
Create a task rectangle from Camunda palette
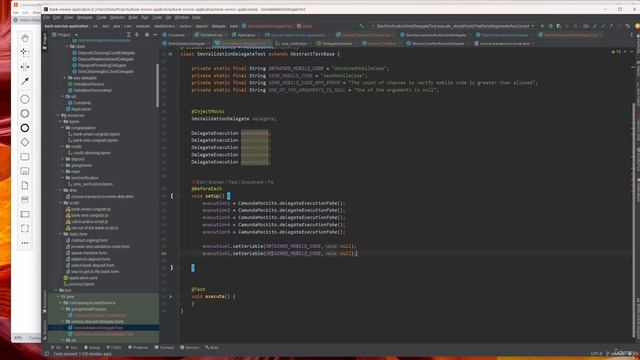25,157
